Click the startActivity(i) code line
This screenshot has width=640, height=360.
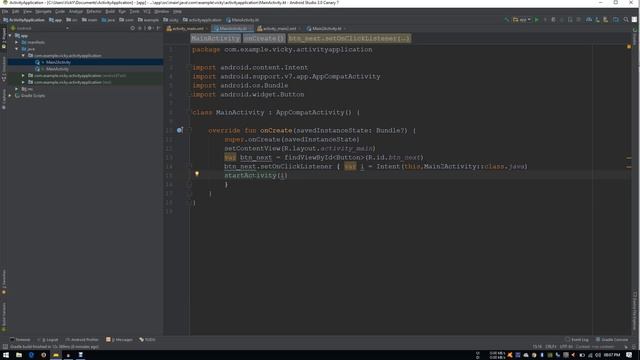(x=256, y=176)
